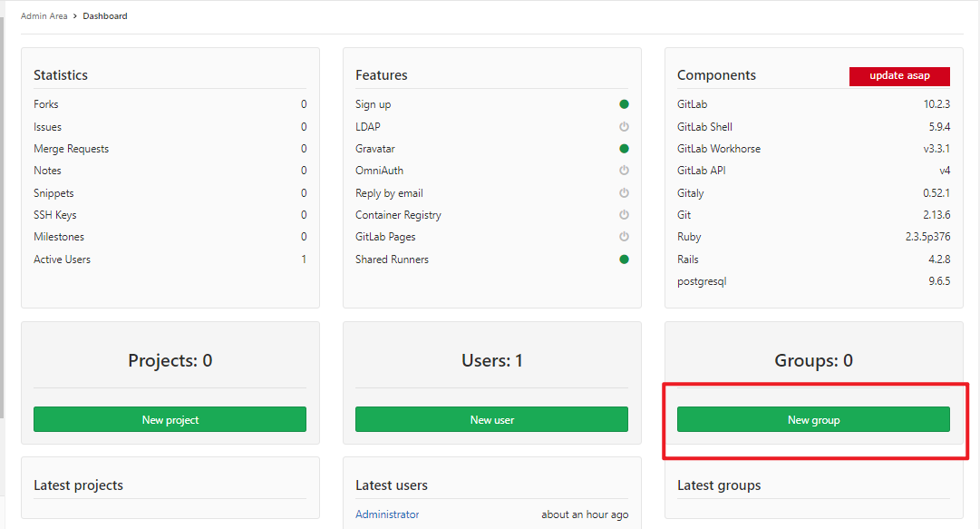Viewport: 980px width, 529px height.
Task: Click the Container Registry power icon
Action: (x=624, y=214)
